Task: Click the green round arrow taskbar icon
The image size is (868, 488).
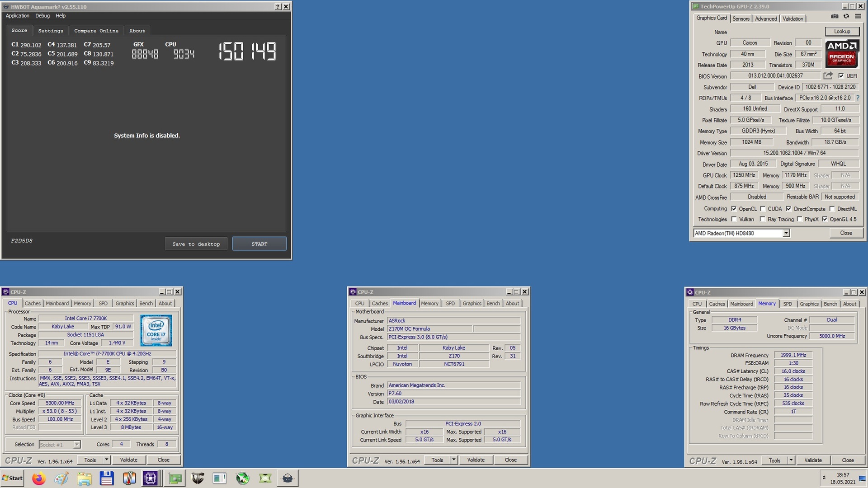Action: 243,478
